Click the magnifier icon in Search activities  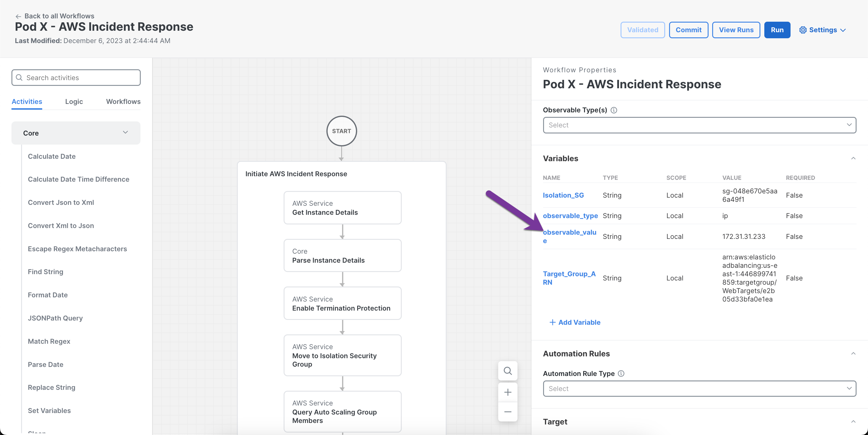[19, 78]
